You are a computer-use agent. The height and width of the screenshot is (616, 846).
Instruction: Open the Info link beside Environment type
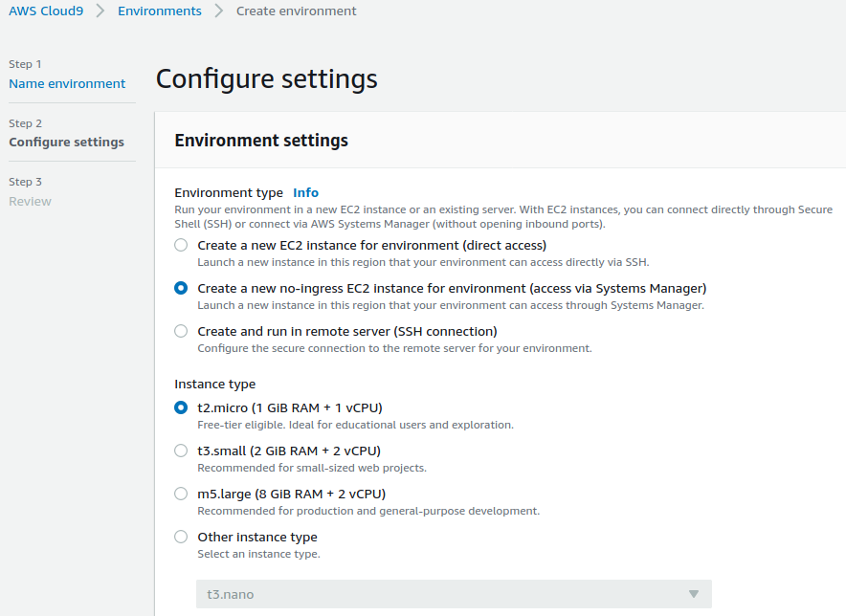pos(305,192)
